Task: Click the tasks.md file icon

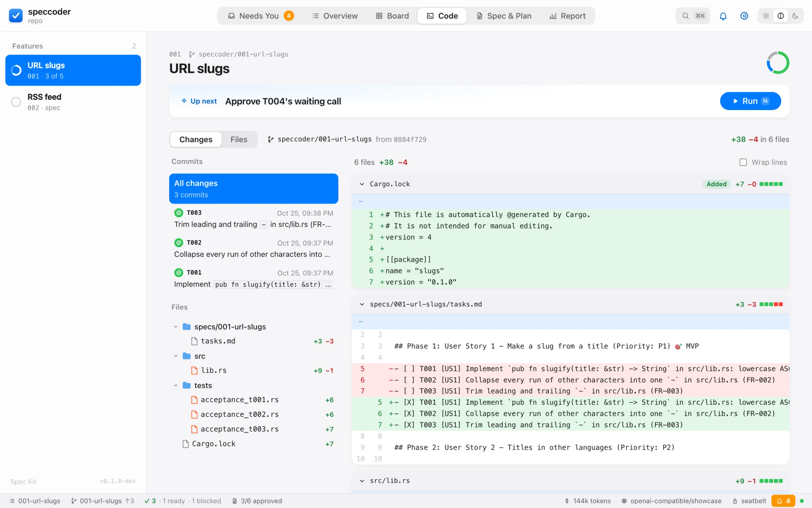Action: pos(194,341)
